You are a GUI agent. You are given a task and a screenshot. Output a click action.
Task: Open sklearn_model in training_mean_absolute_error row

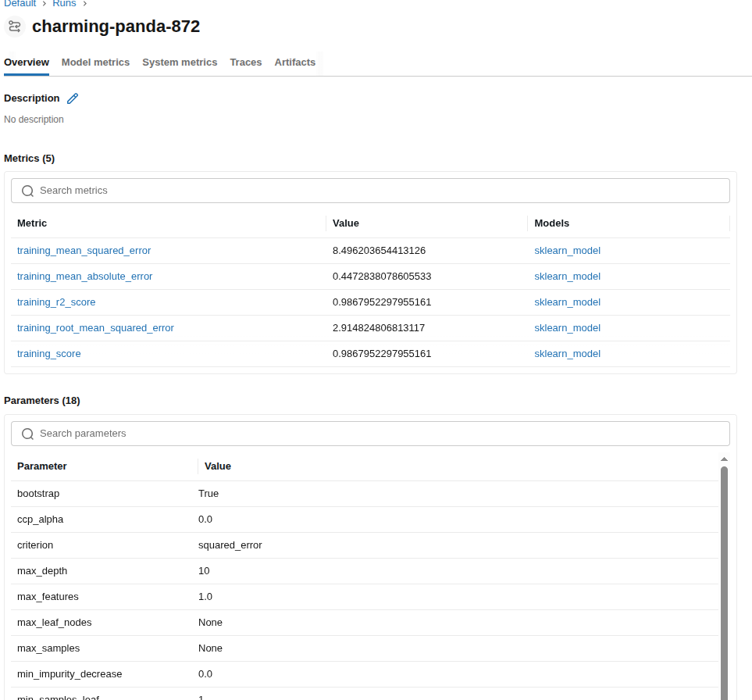coord(568,277)
